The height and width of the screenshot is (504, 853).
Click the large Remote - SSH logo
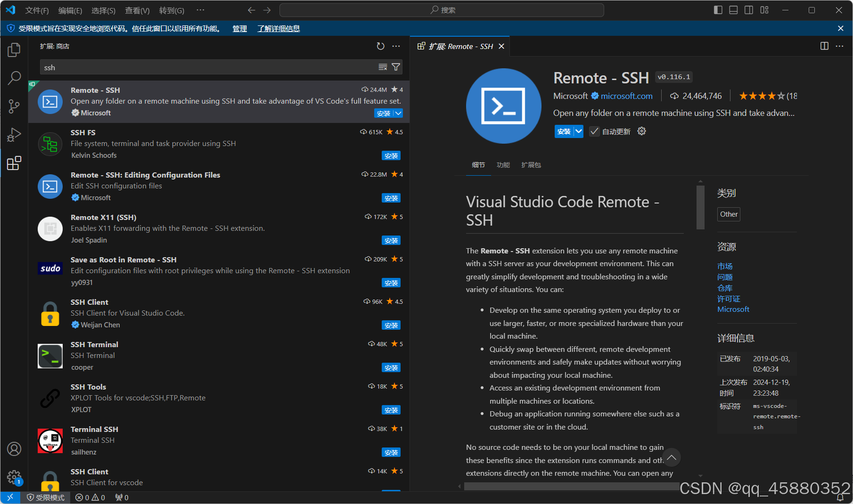(x=503, y=106)
